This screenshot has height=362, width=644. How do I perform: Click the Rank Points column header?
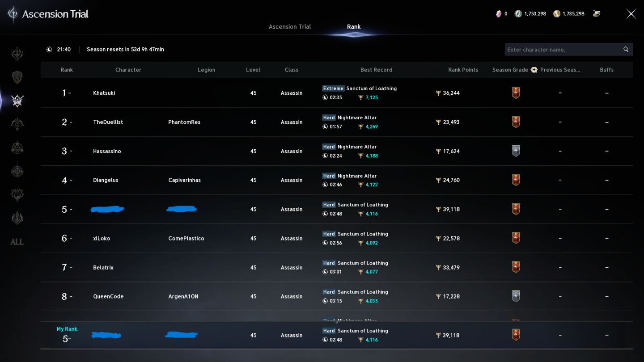pos(463,70)
